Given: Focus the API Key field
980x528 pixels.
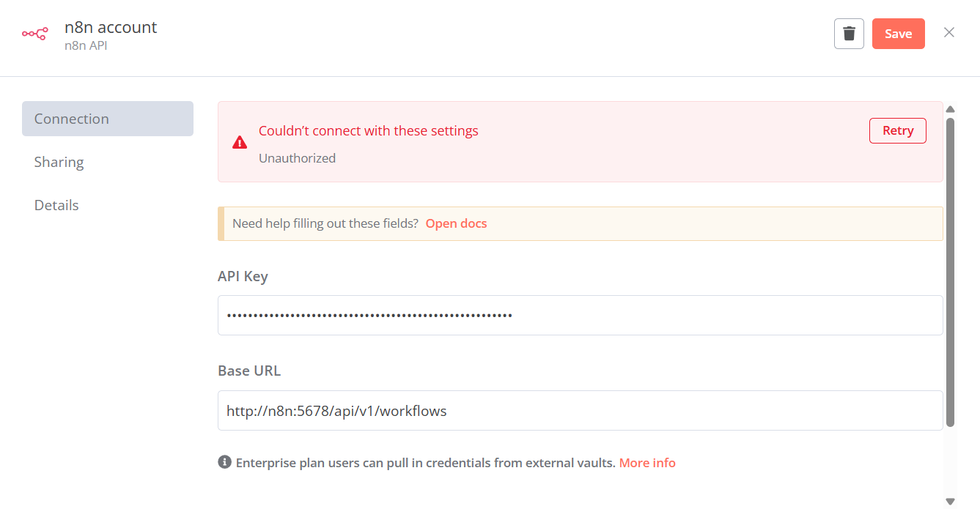Looking at the screenshot, I should (x=580, y=315).
